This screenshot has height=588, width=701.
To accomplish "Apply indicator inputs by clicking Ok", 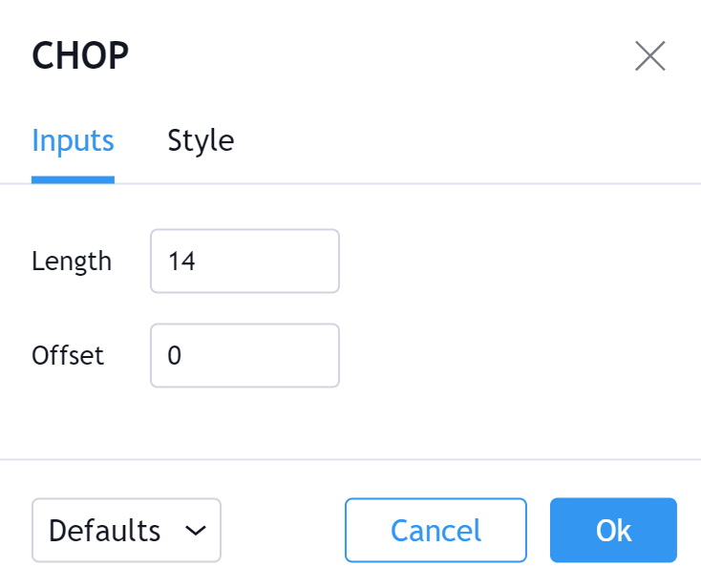I will 613,530.
